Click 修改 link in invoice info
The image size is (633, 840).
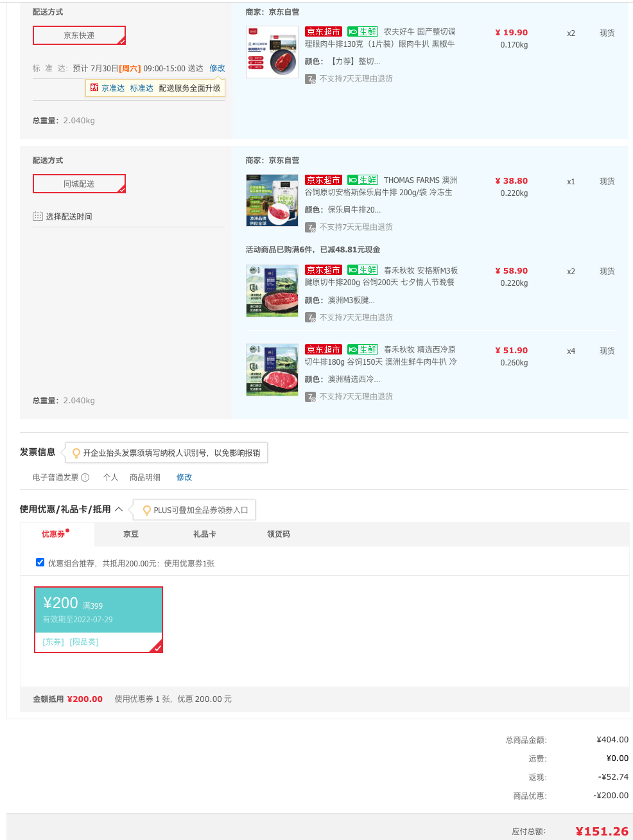pos(184,477)
